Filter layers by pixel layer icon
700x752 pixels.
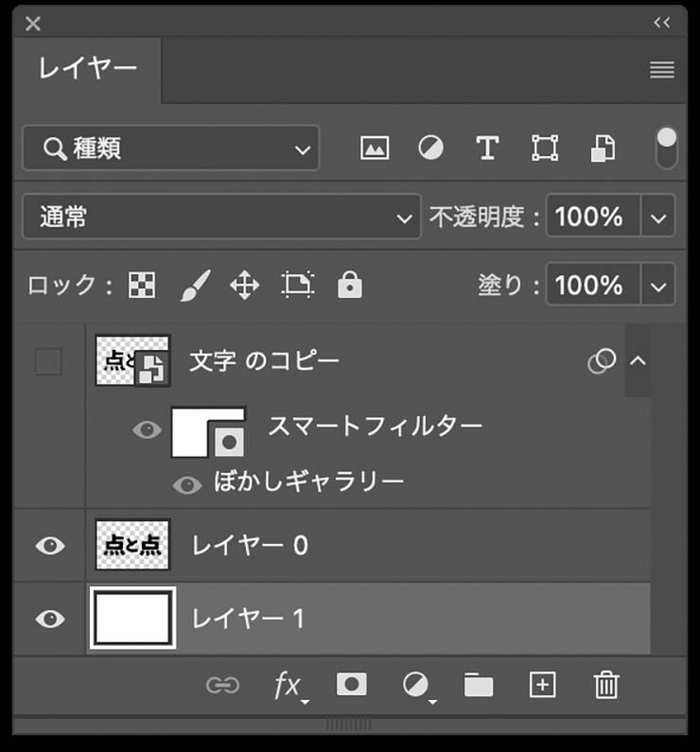click(x=375, y=149)
